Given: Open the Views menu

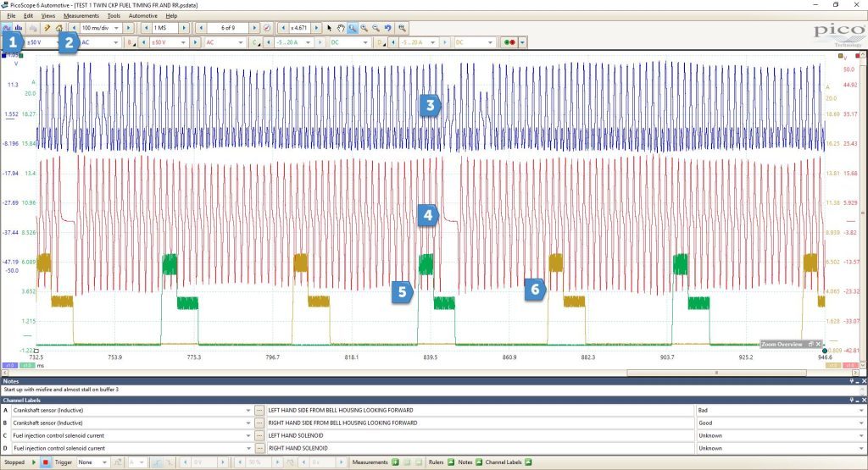Looking at the screenshot, I should tap(48, 16).
